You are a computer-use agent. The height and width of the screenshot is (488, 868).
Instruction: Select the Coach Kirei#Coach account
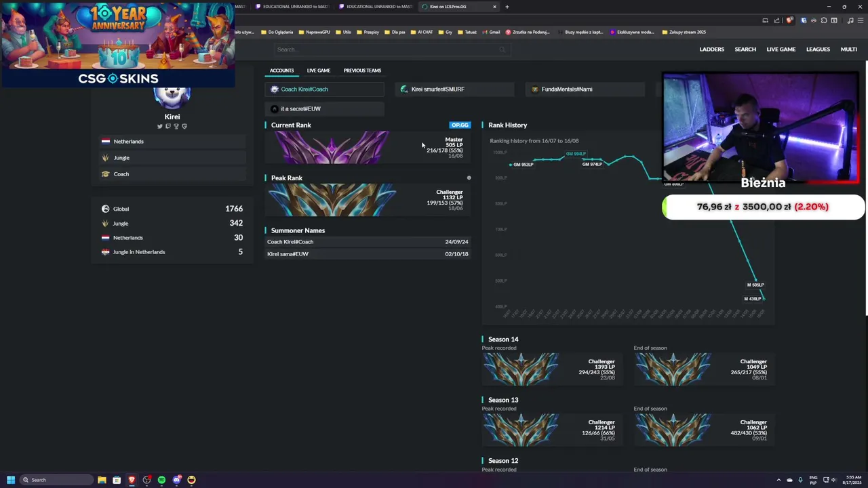coord(324,89)
